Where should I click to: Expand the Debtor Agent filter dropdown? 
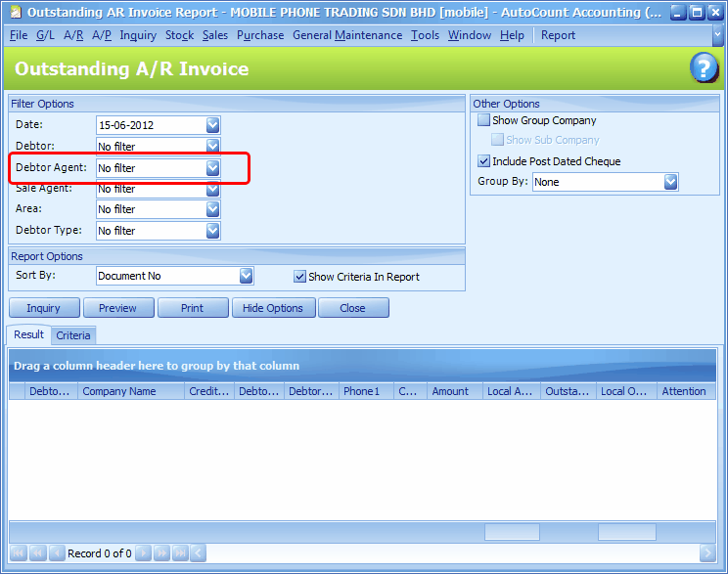[212, 168]
